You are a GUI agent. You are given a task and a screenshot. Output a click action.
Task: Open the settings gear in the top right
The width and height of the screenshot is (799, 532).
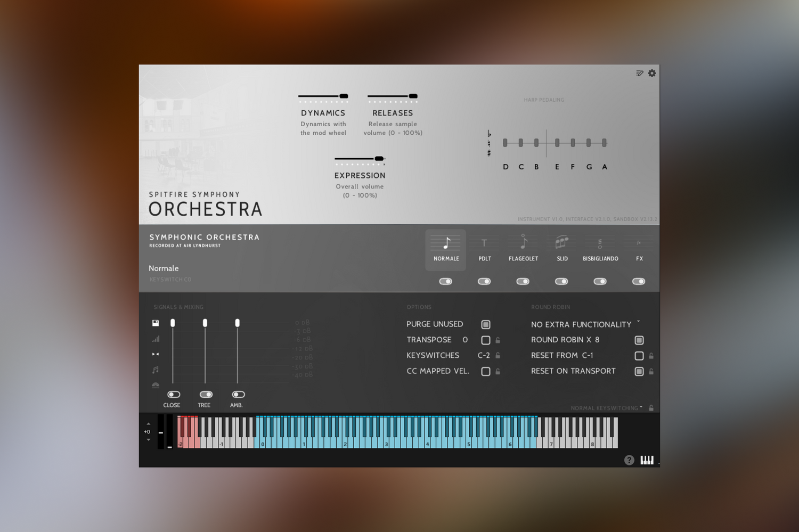(x=651, y=73)
